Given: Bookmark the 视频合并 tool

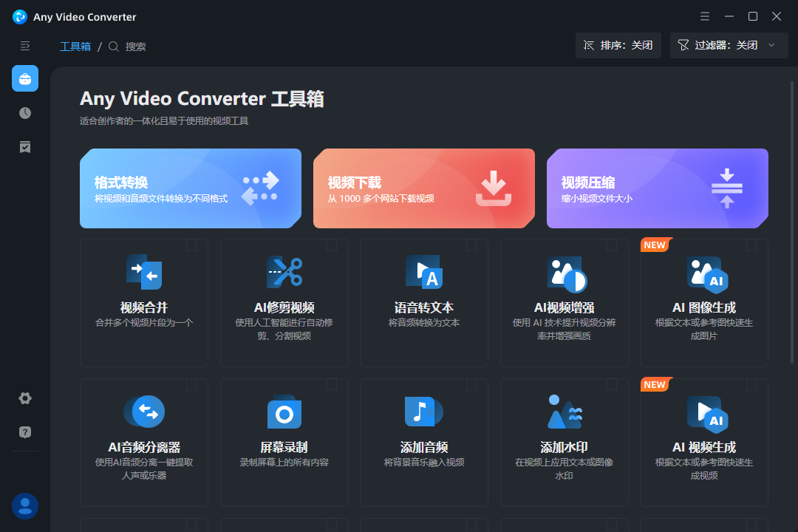Looking at the screenshot, I should (x=191, y=245).
